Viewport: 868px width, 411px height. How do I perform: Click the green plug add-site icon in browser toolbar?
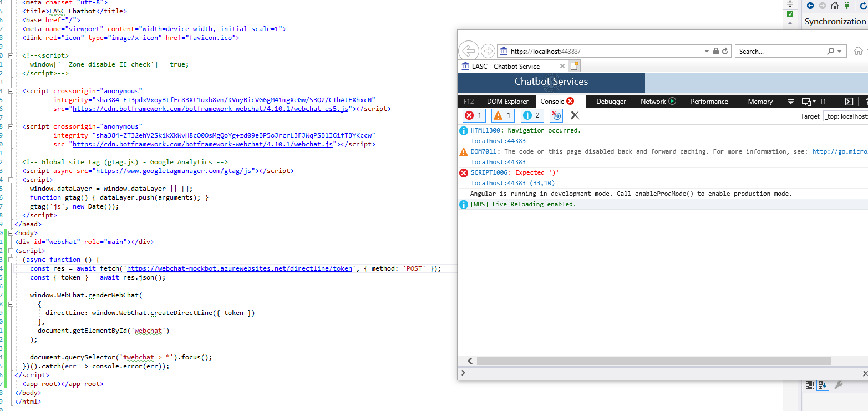[x=847, y=6]
